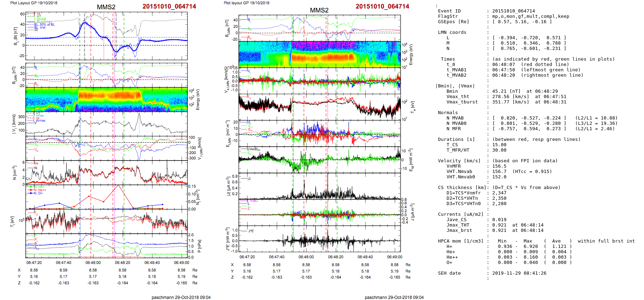This screenshot has height=300, width=644.
Task: Click the 'Currents [uA/m2]' heading
Action: point(461,214)
